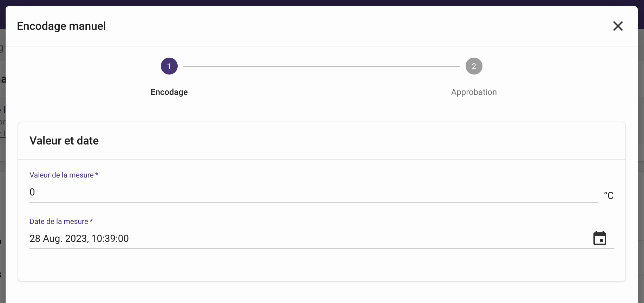Select the '0' measurement value text

(x=32, y=192)
